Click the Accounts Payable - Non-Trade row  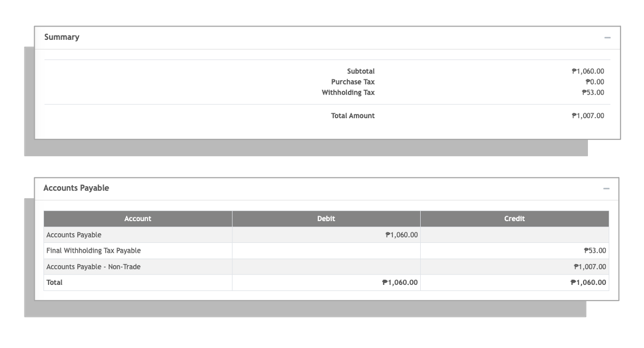point(326,267)
